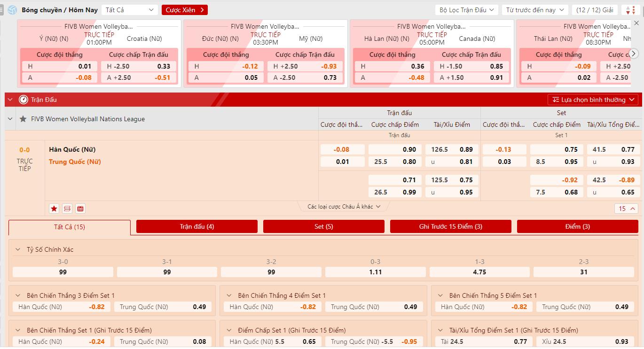
Task: Click the volleyball sport icon
Action: [x=12, y=10]
